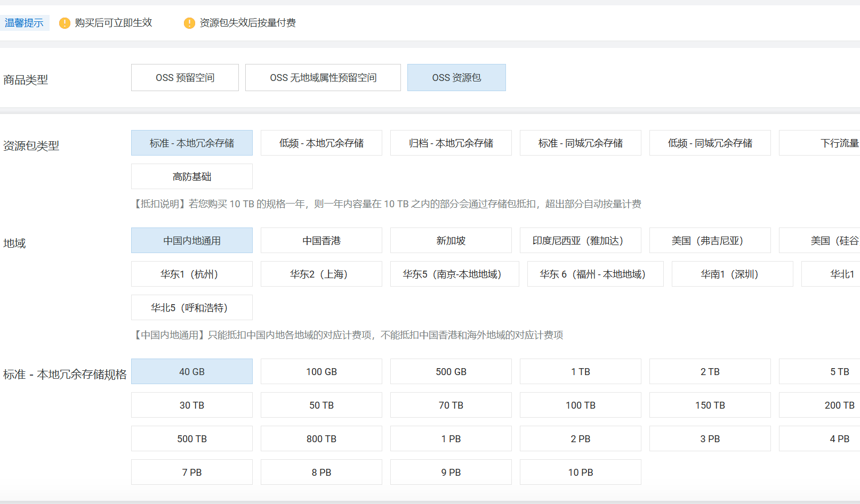860x504 pixels.
Task: Pick the 3 PB storage spec
Action: [710, 438]
